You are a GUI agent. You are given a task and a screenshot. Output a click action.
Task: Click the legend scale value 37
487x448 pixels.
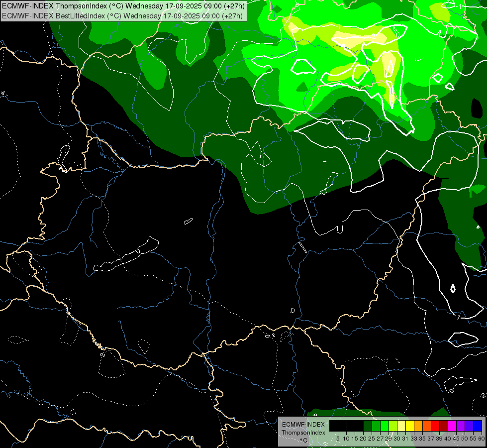click(431, 439)
